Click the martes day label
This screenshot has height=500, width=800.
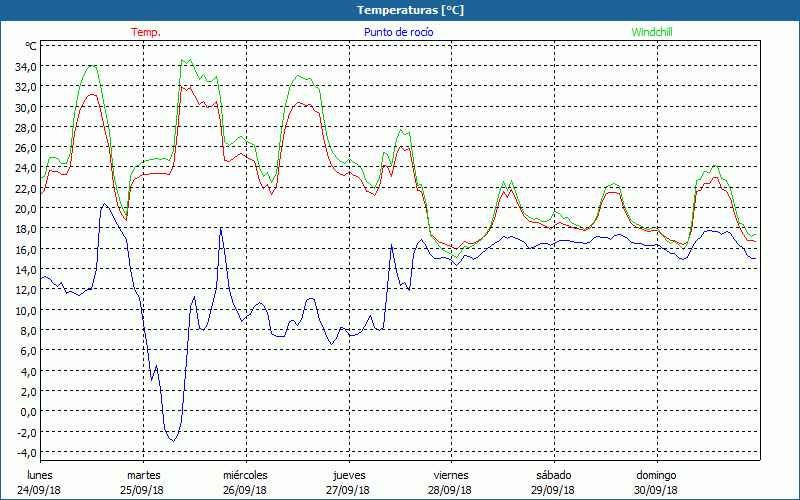(143, 475)
